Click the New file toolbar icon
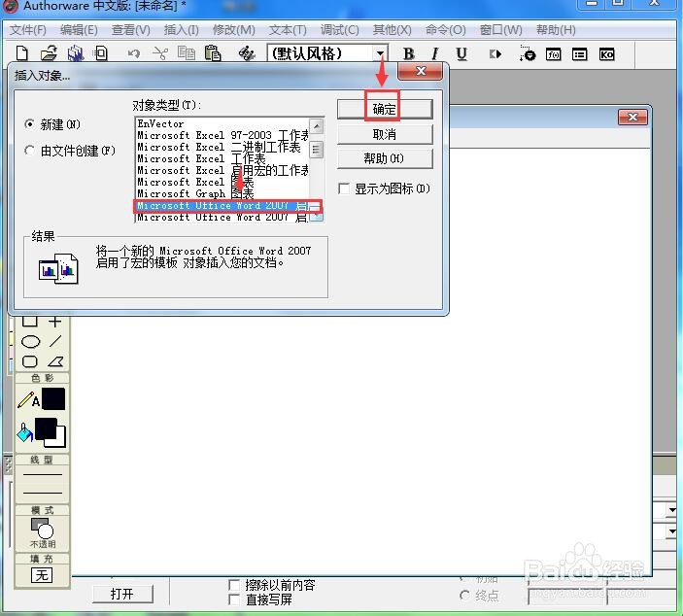Viewport: 683px width, 616px height. pyautogui.click(x=21, y=53)
